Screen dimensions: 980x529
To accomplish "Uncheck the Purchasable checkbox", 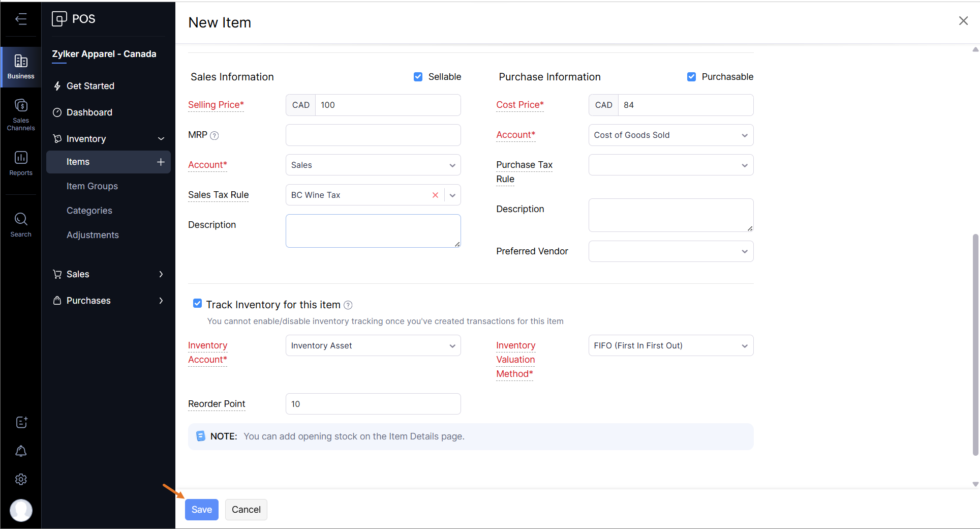I will tap(691, 77).
